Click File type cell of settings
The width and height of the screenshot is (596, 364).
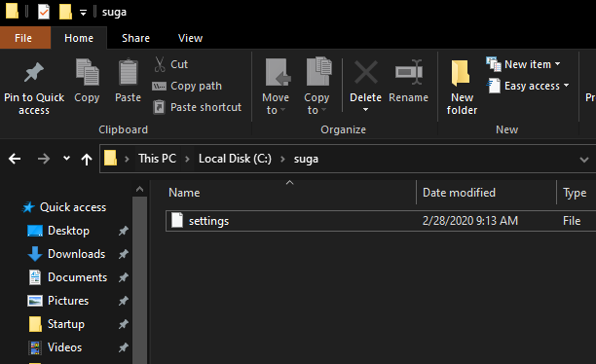572,221
